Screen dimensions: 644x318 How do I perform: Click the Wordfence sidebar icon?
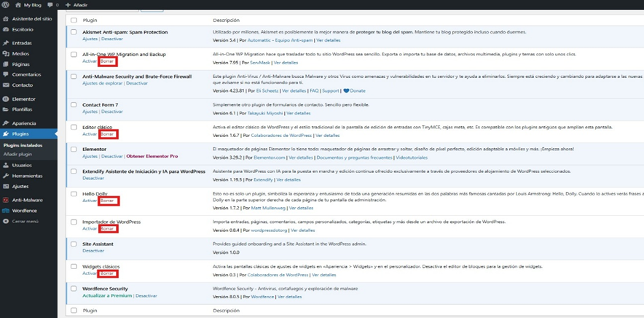click(x=6, y=211)
